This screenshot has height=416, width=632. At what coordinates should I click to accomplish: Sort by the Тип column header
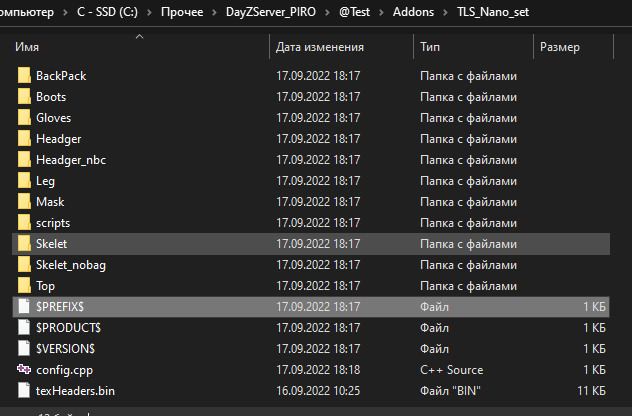pyautogui.click(x=430, y=47)
